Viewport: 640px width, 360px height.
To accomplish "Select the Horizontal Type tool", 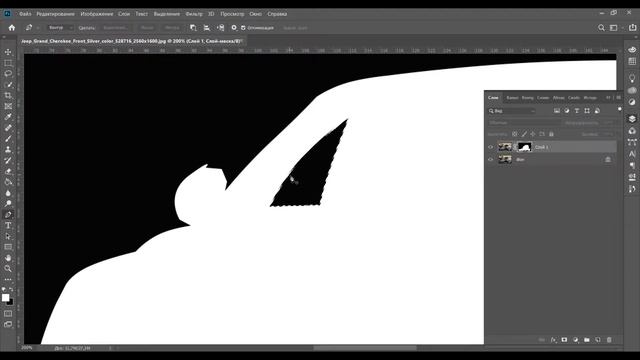I will [8, 225].
